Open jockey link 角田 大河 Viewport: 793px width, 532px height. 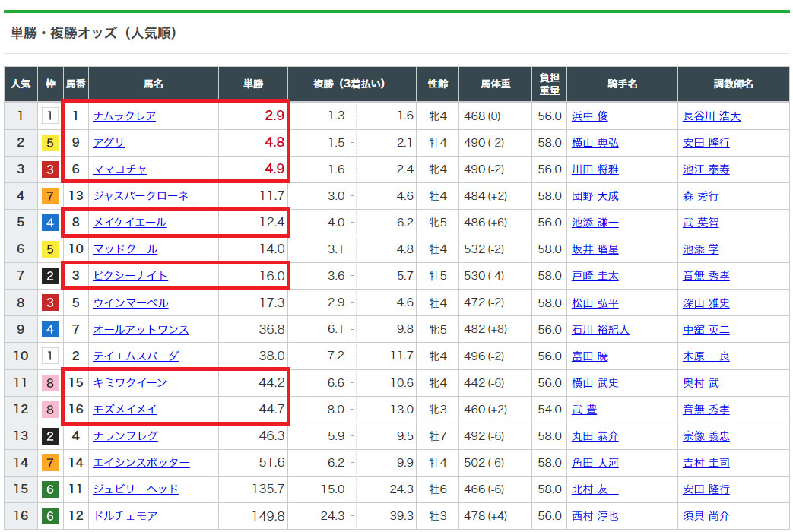595,463
